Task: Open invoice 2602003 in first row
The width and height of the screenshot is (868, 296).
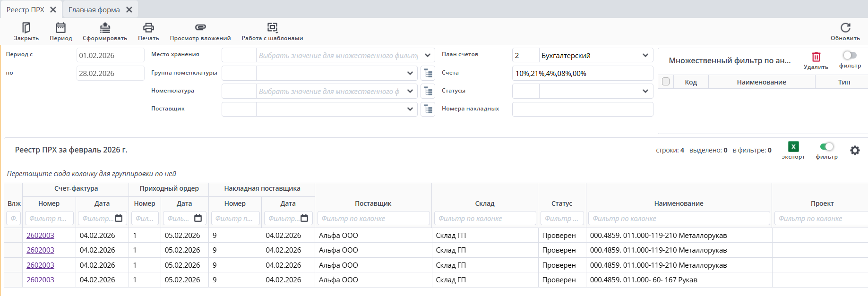Action: coord(40,236)
